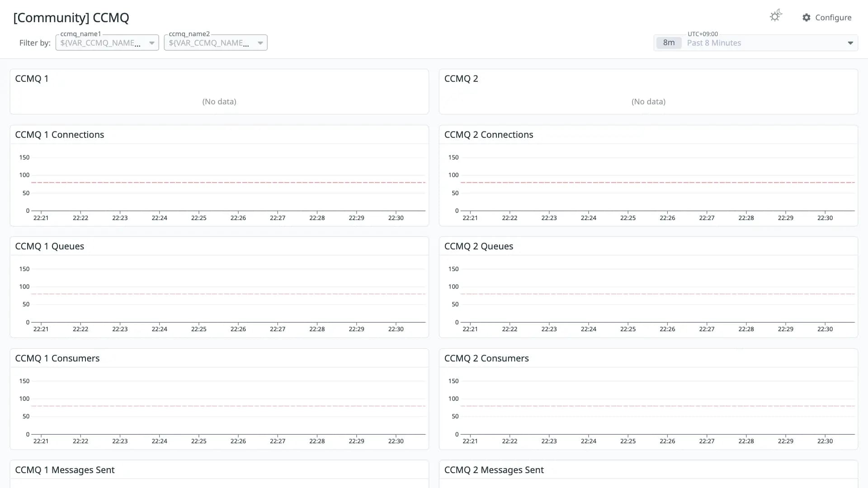Click the CCMQ 1 Messages Sent panel title

pos(65,470)
